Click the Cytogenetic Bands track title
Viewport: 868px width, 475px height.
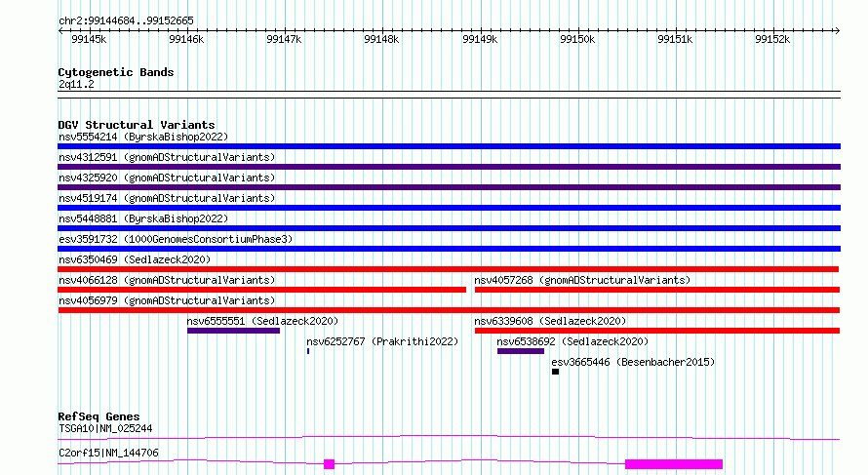point(116,72)
